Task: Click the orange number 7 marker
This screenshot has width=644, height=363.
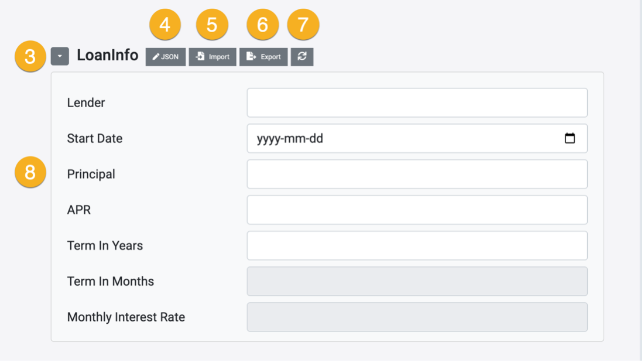Action: 303,25
